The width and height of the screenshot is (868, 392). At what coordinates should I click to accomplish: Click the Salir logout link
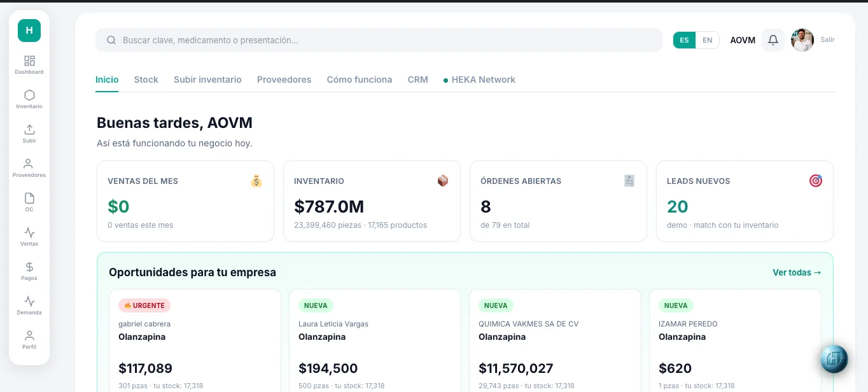pyautogui.click(x=827, y=39)
